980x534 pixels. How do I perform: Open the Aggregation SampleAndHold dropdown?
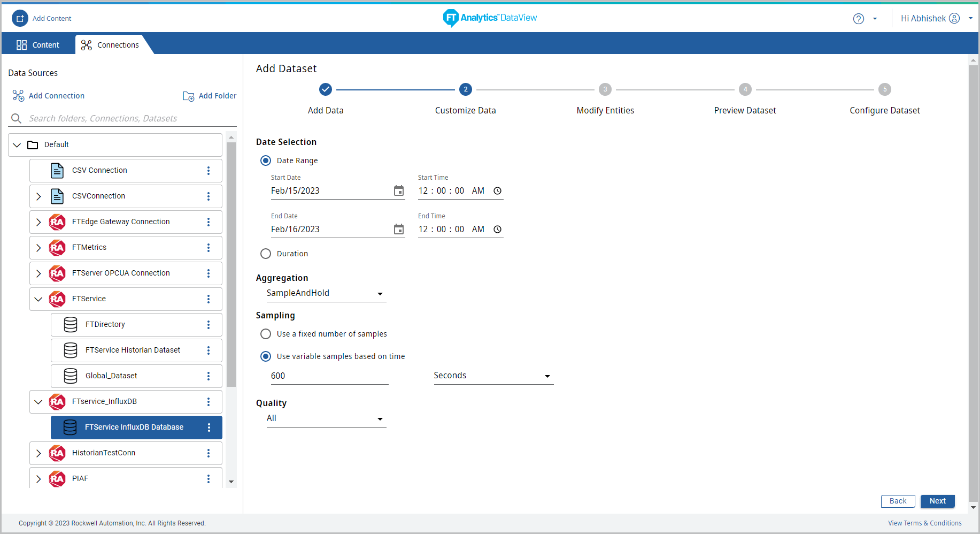pyautogui.click(x=326, y=293)
